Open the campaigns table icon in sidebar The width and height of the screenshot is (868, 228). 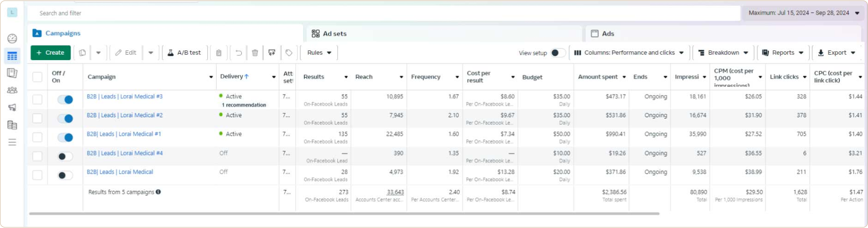click(x=12, y=56)
